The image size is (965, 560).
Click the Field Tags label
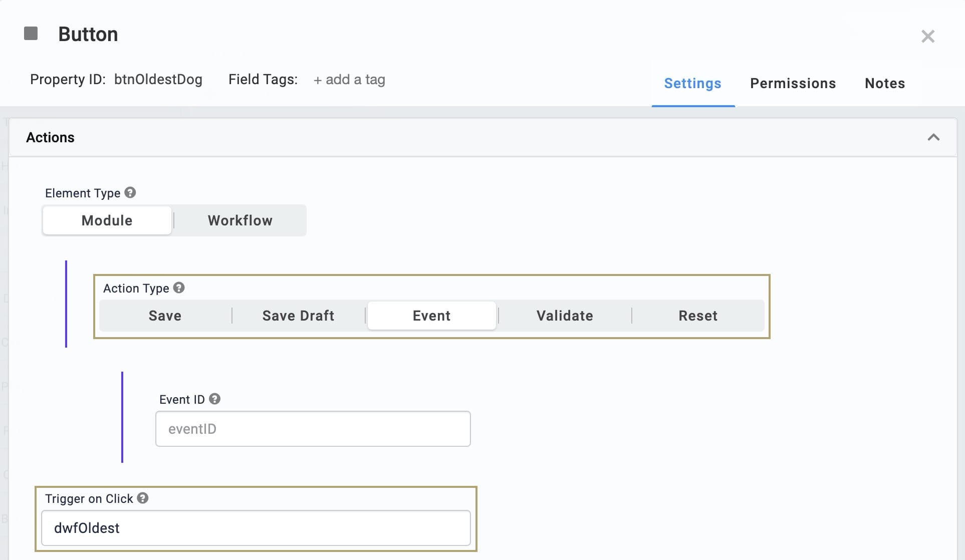click(263, 80)
